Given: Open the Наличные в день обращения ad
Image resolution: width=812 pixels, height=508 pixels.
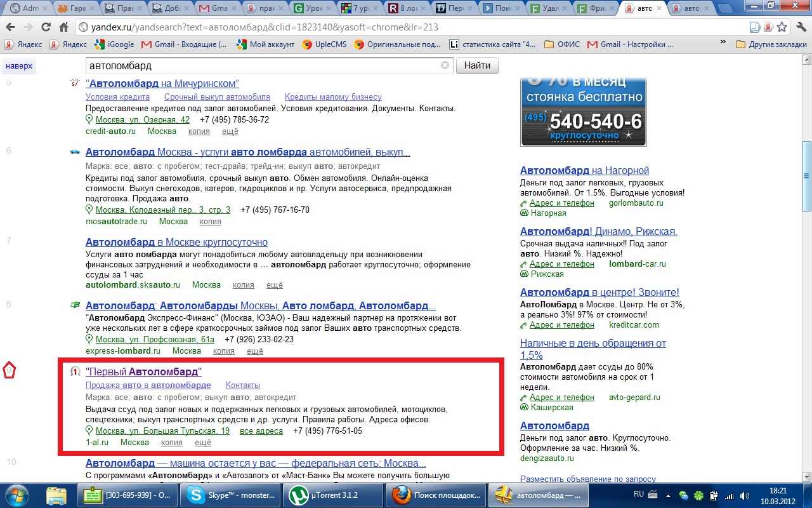Looking at the screenshot, I should [x=593, y=349].
